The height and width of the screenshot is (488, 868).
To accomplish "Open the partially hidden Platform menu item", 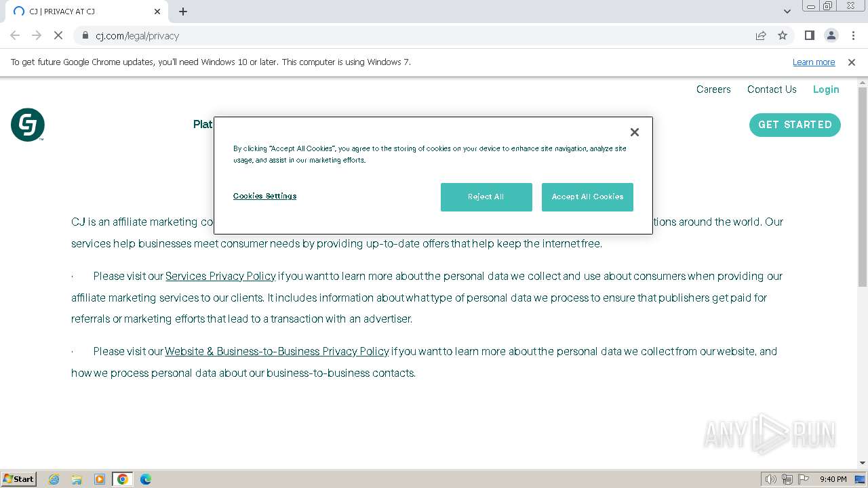I will pos(203,125).
